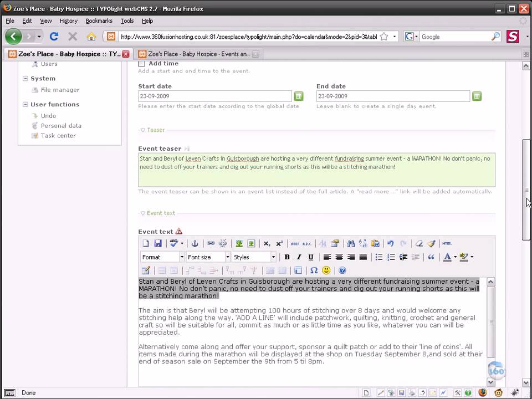Screen dimensions: 532x399
Task: Click the subscript X₂ icon
Action: click(267, 244)
